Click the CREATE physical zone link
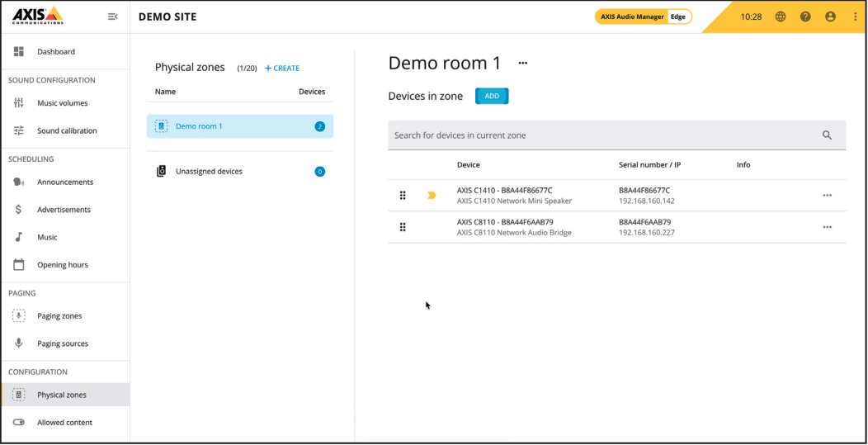 point(282,69)
